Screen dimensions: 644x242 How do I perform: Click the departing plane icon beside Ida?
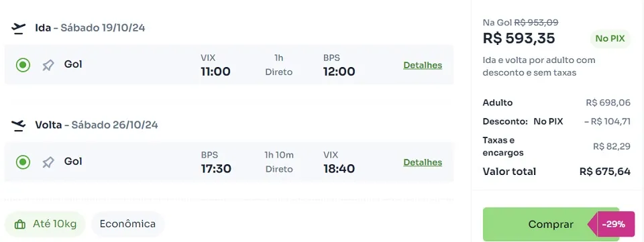pyautogui.click(x=19, y=28)
